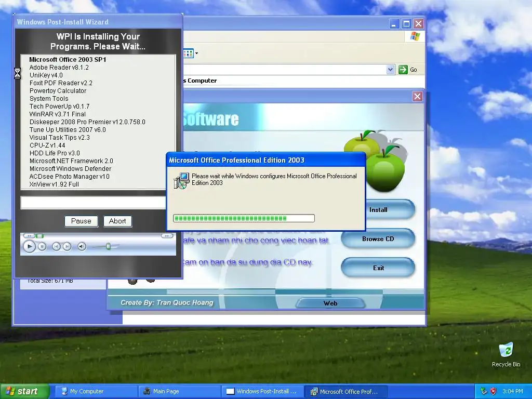This screenshot has height=399, width=532.
Task: Click the rewind button above play
Action: 29,236
